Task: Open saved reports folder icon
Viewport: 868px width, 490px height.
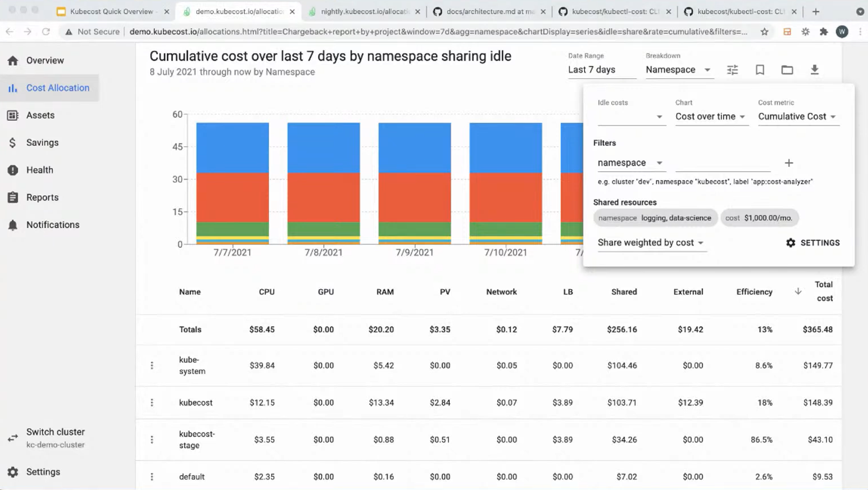Action: pos(787,70)
